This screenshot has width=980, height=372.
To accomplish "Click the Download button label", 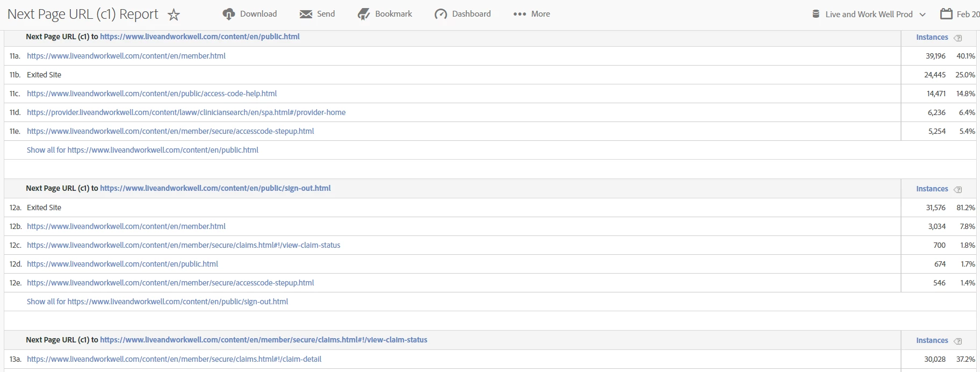I will click(x=258, y=14).
